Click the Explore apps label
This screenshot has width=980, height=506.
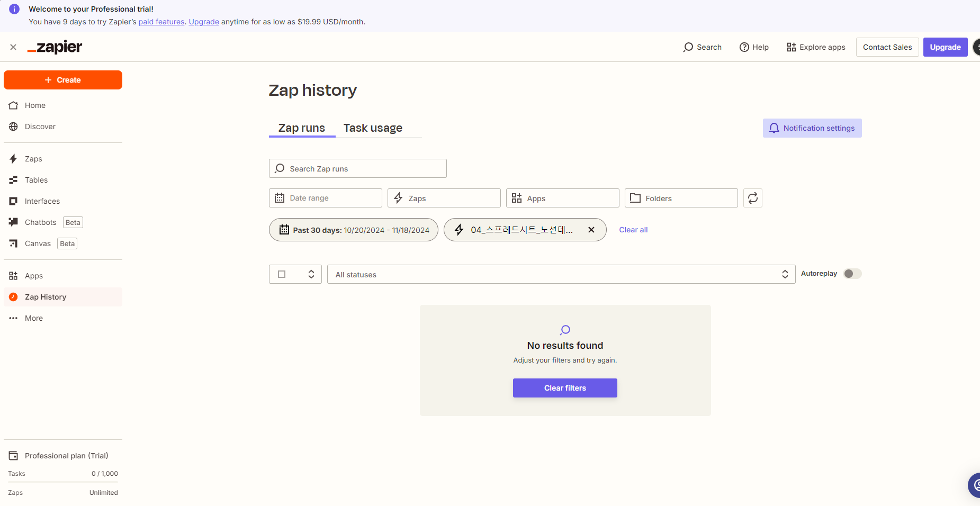click(823, 47)
